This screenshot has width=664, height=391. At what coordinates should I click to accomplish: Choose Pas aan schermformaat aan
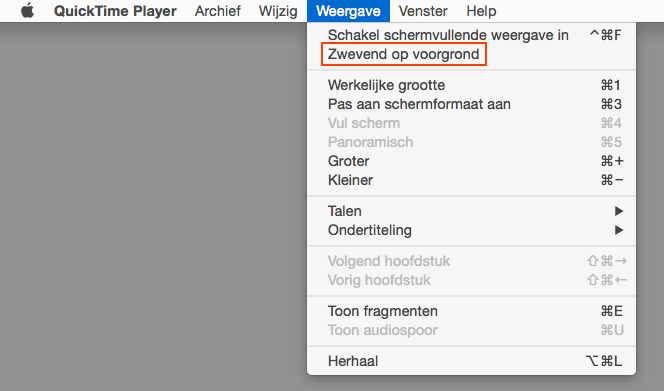click(x=471, y=104)
